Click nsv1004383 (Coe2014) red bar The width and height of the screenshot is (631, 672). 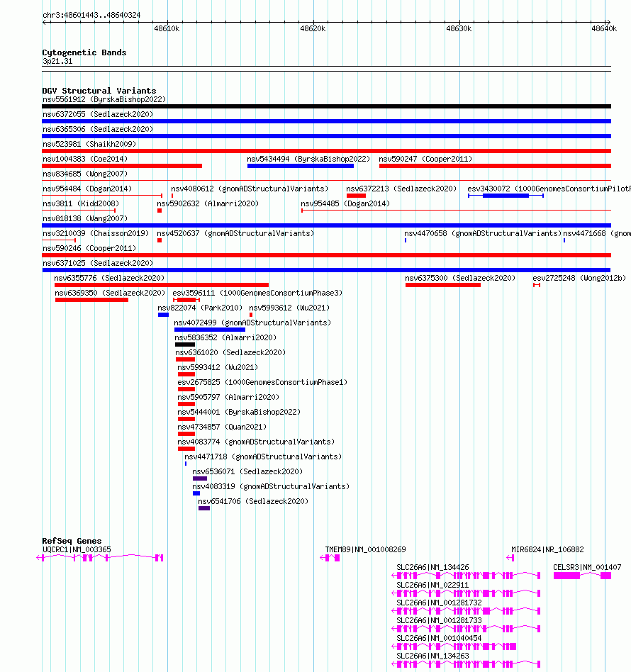pos(122,166)
